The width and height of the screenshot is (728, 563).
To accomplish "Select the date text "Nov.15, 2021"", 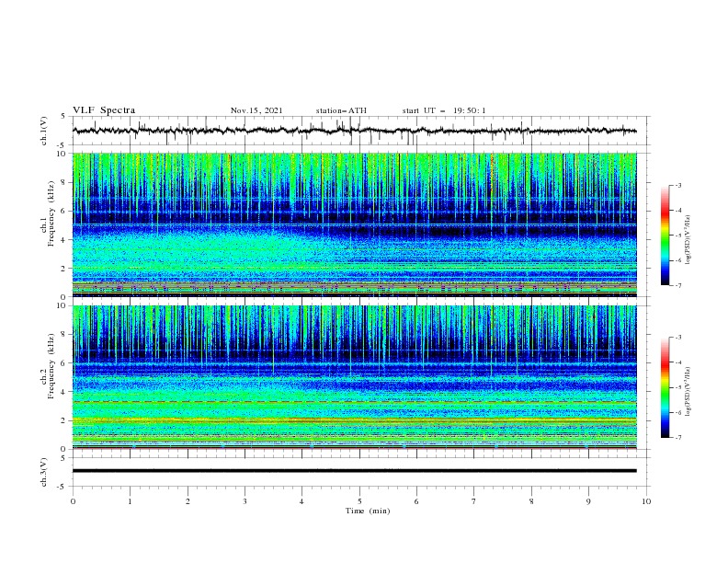I will (256, 110).
